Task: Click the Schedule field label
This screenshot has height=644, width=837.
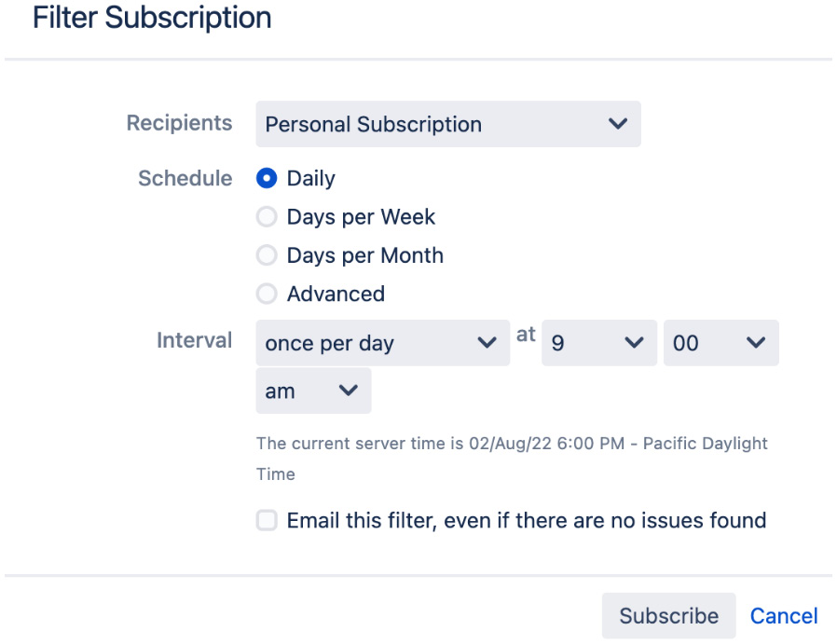Action: (x=185, y=178)
